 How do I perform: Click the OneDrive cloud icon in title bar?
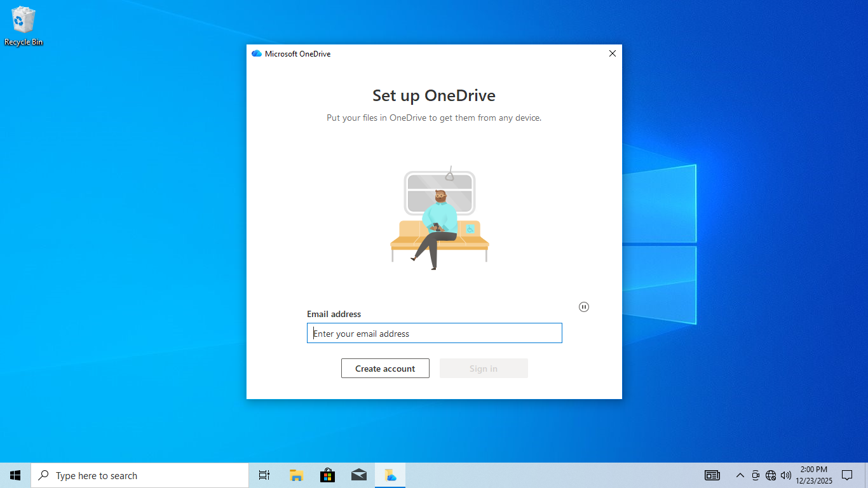pos(257,54)
